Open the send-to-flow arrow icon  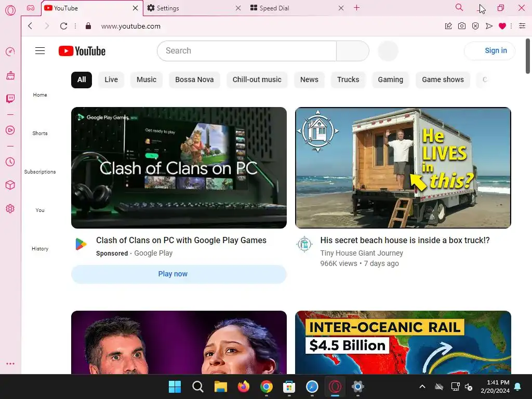tap(489, 26)
